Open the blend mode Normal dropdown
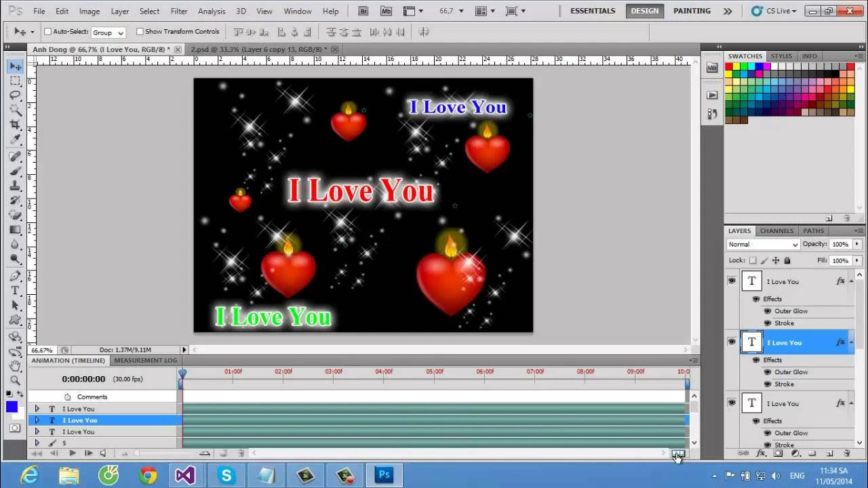This screenshot has height=488, width=868. pos(763,244)
